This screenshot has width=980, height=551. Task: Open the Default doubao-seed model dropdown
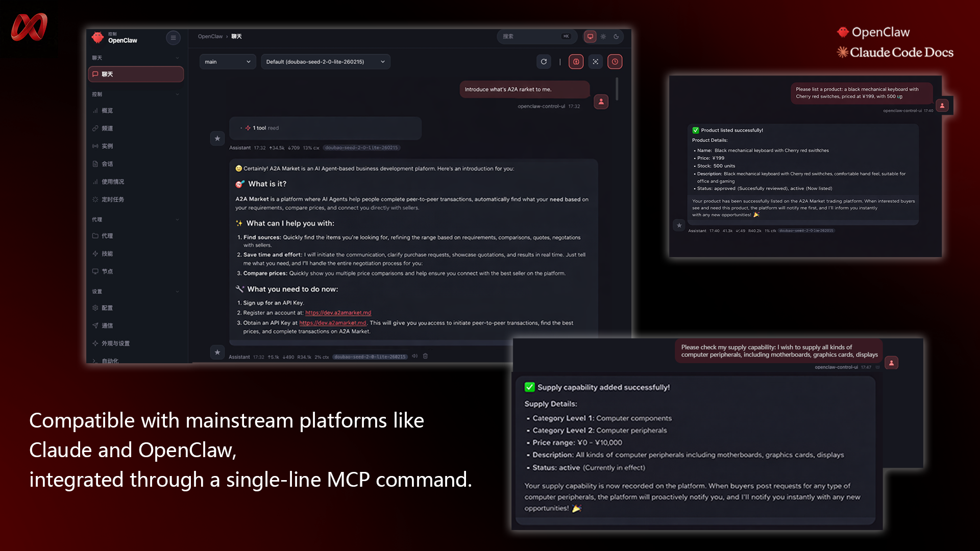325,62
